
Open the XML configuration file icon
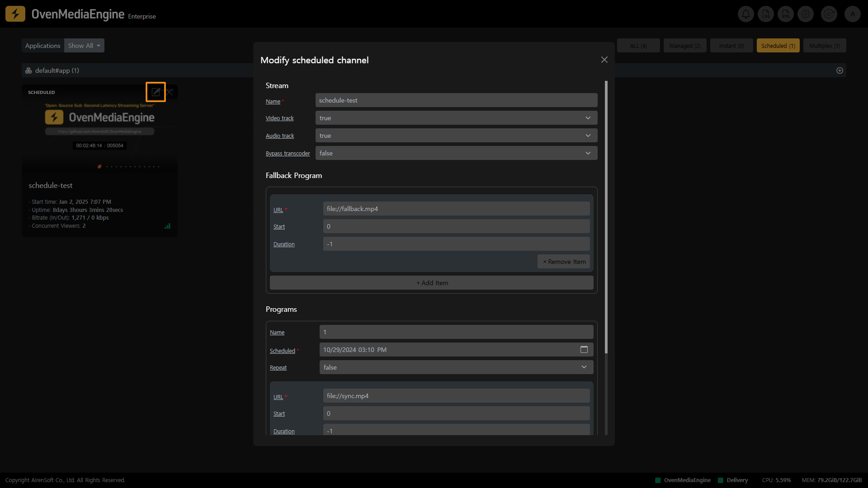[x=786, y=14]
